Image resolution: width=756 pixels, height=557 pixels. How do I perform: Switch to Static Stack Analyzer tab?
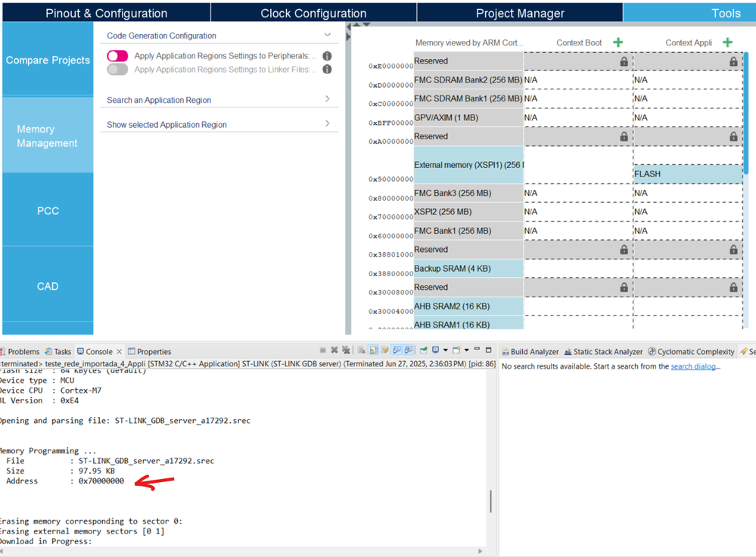(x=603, y=352)
